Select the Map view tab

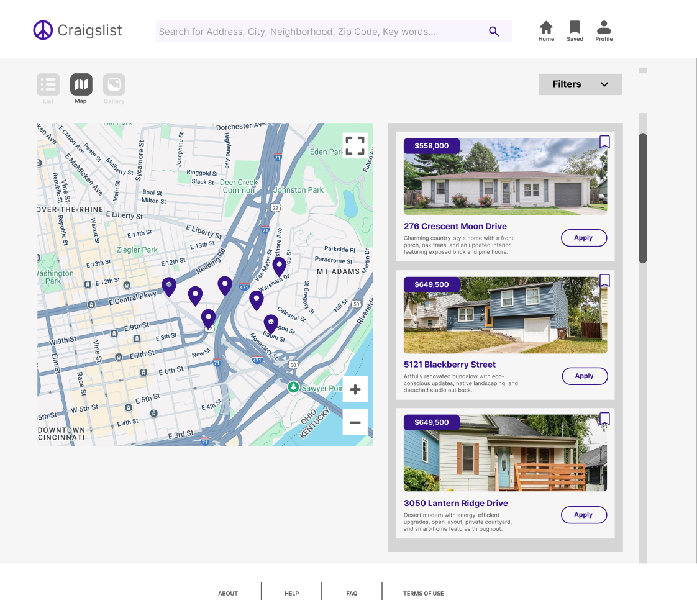pyautogui.click(x=81, y=84)
